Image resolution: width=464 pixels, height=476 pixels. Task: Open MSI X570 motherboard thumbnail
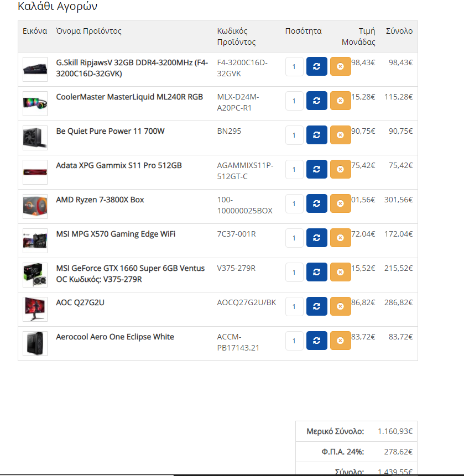[x=35, y=240]
